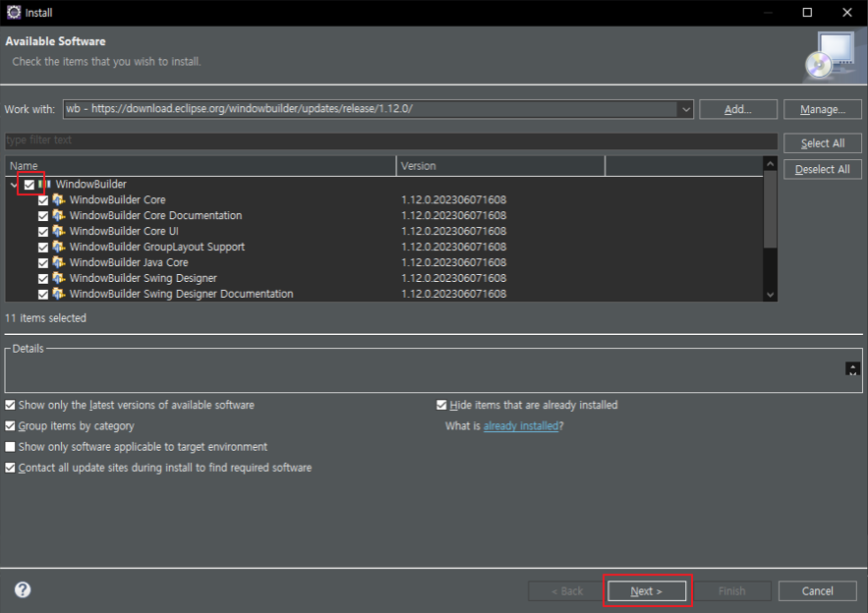Click the WindowBuilder GroupLayout Support feature icon
Screen dimensions: 868x613
(x=59, y=247)
